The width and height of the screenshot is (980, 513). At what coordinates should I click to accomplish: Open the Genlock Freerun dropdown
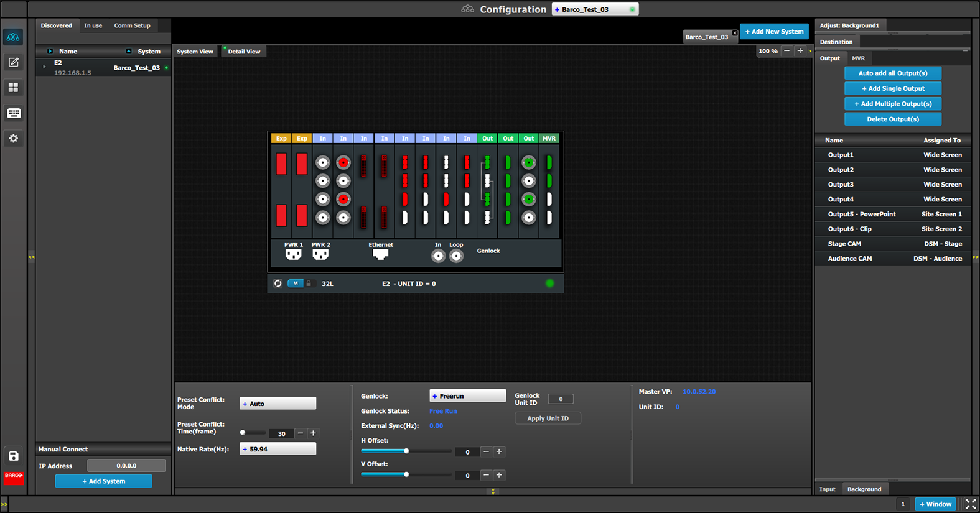click(x=467, y=396)
